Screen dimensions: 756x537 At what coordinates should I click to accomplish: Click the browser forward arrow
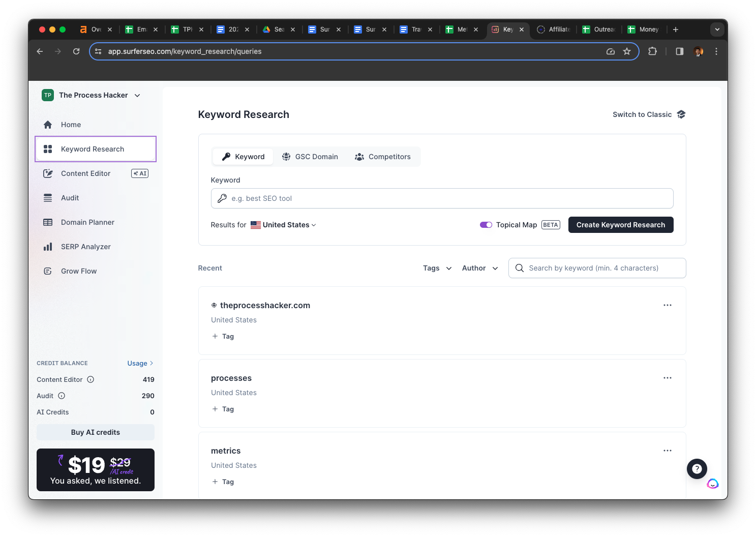tap(58, 51)
